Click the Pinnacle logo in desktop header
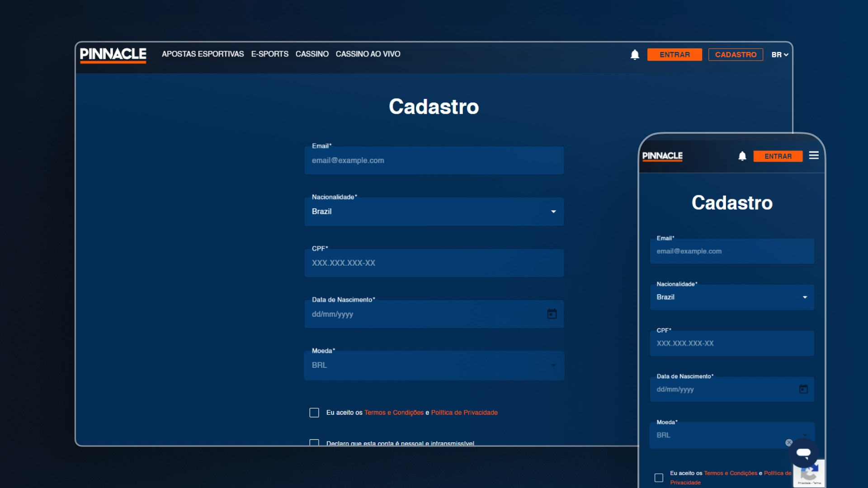Image resolution: width=868 pixels, height=488 pixels. point(113,55)
